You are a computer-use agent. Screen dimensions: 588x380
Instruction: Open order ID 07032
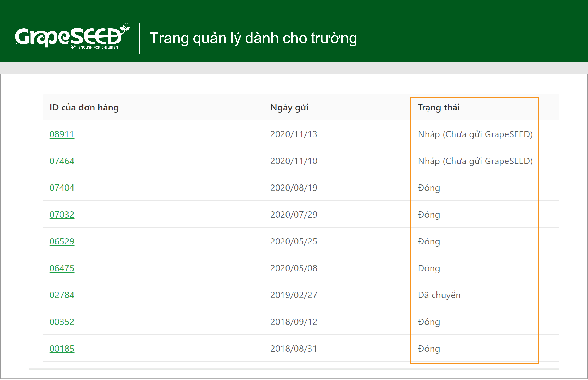62,215
